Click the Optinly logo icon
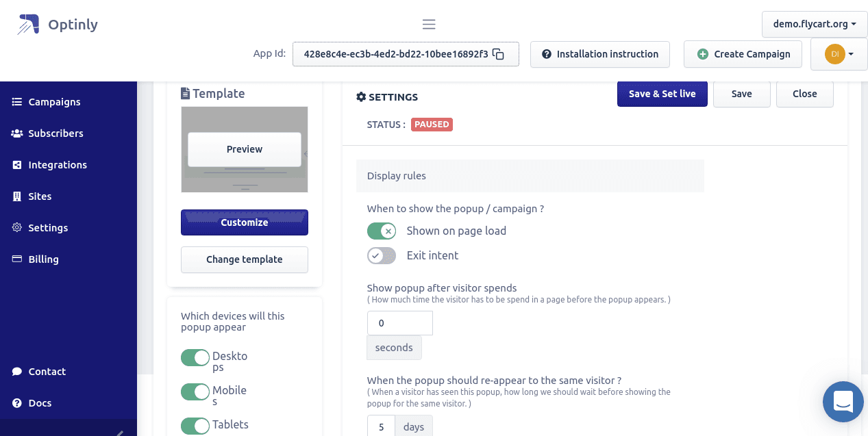Screen dimensions: 868x436 click(29, 25)
